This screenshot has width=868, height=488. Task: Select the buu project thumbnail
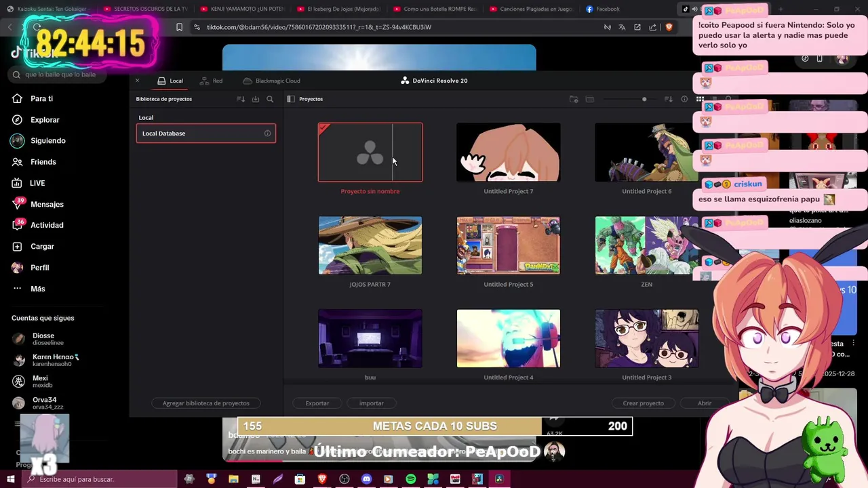pyautogui.click(x=370, y=338)
